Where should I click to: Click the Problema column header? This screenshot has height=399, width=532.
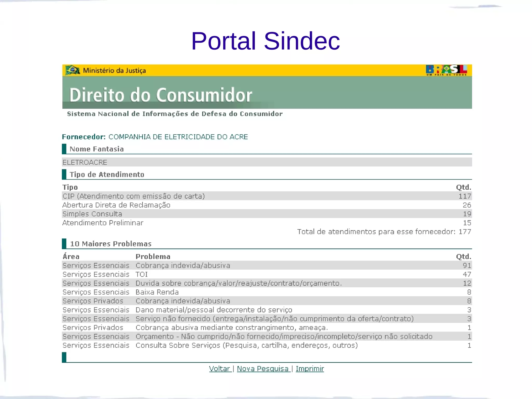pyautogui.click(x=153, y=256)
